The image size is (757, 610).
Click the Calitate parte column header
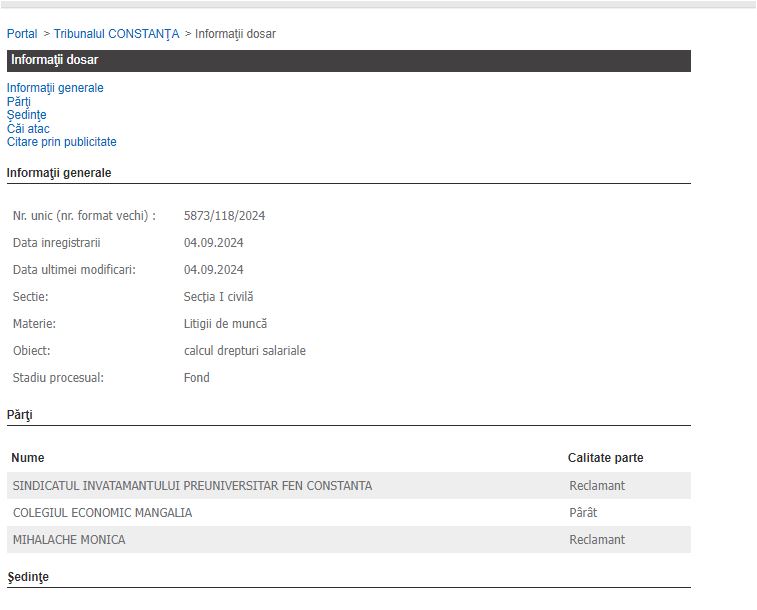pos(605,458)
